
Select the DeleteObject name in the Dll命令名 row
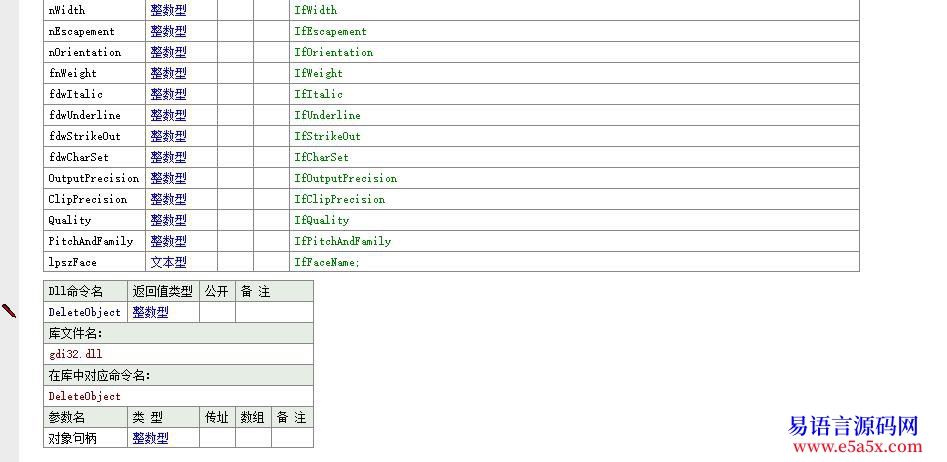(x=84, y=312)
